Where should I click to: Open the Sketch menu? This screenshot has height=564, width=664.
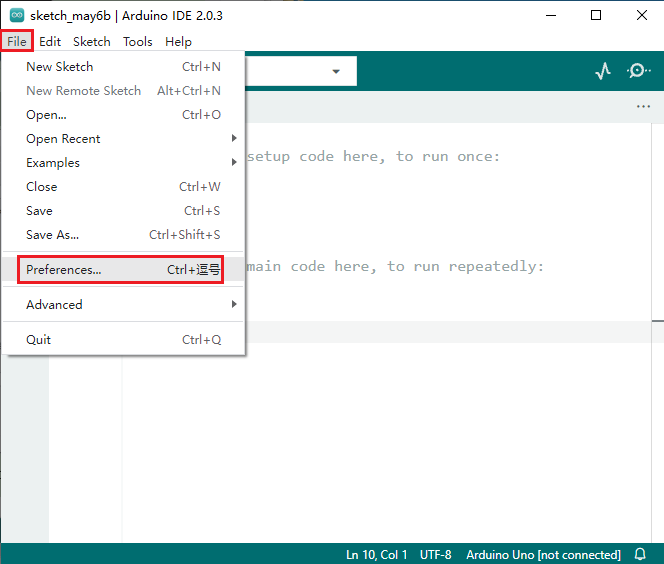pyautogui.click(x=91, y=41)
